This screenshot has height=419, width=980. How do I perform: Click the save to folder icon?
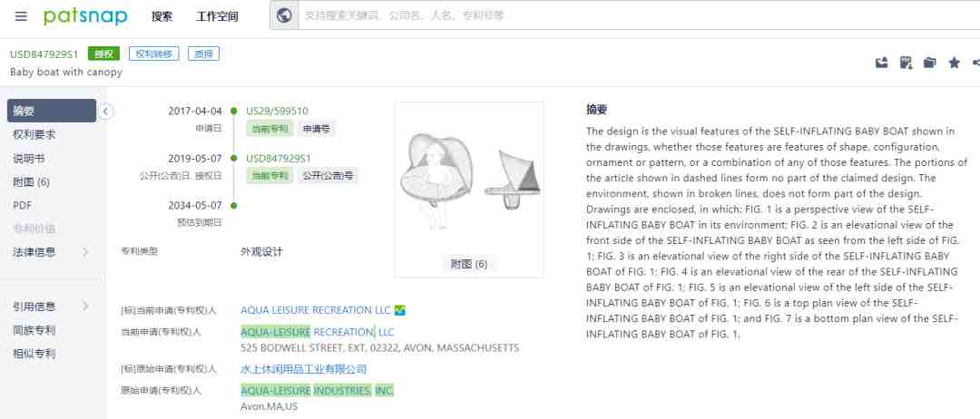coord(929,63)
